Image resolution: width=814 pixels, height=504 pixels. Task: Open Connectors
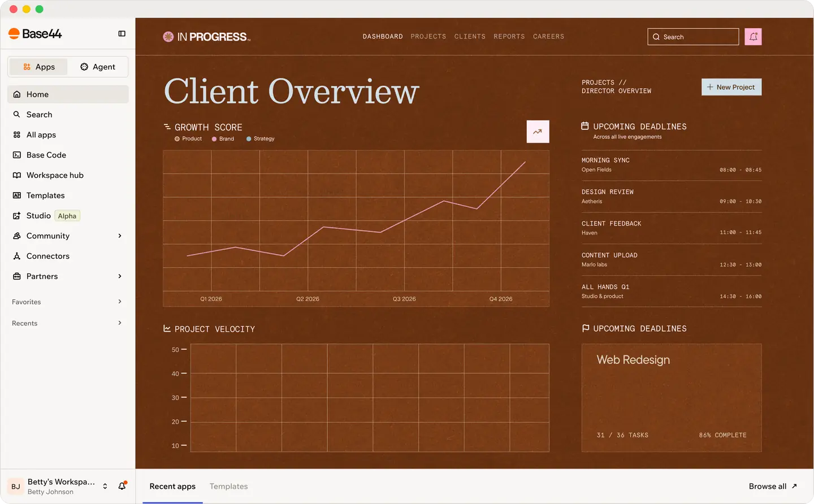pyautogui.click(x=68, y=256)
